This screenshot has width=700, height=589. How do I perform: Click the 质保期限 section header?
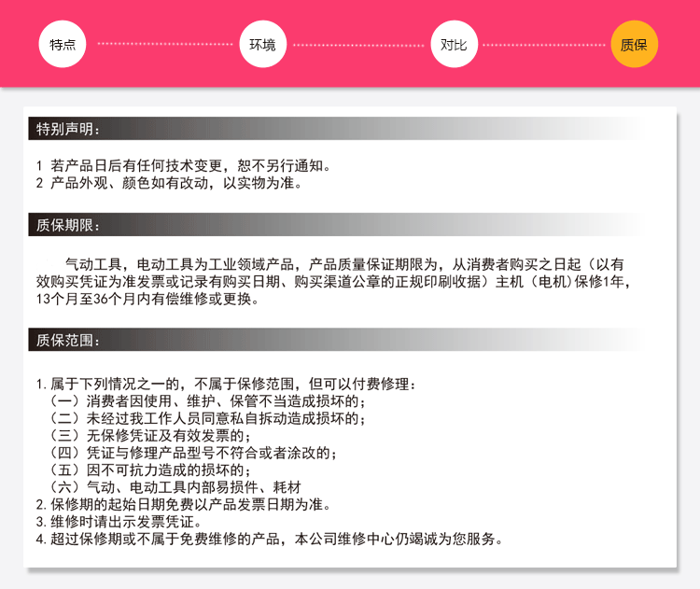pos(337,225)
